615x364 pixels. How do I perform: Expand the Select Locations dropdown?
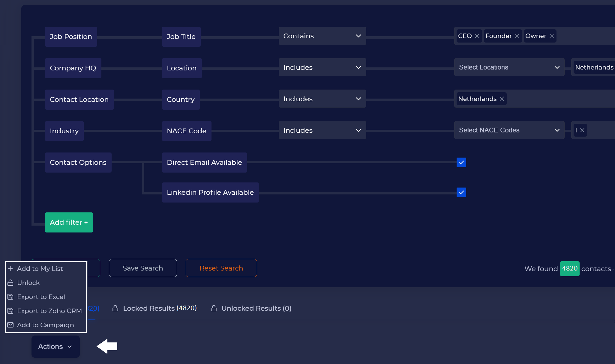(x=509, y=67)
